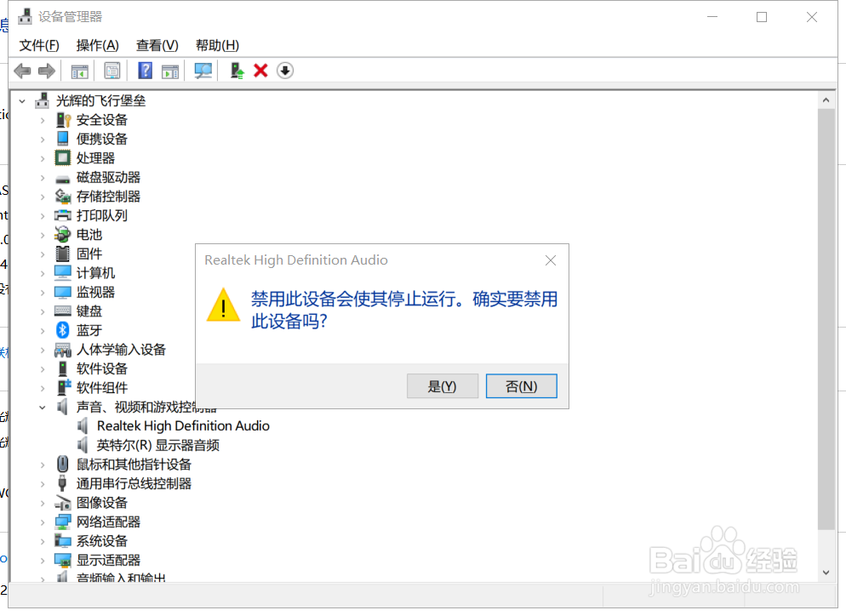Select the 电池 battery icon
Image resolution: width=846 pixels, height=616 pixels.
(x=63, y=235)
